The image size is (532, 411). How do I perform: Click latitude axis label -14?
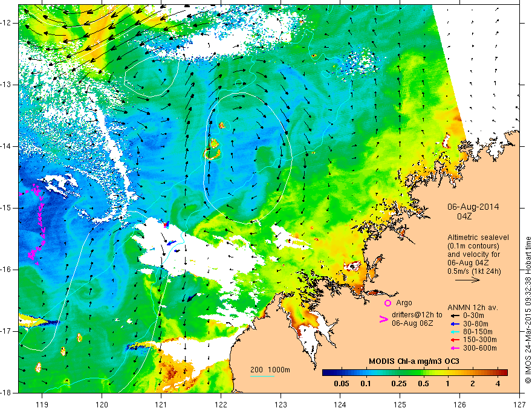7,146
